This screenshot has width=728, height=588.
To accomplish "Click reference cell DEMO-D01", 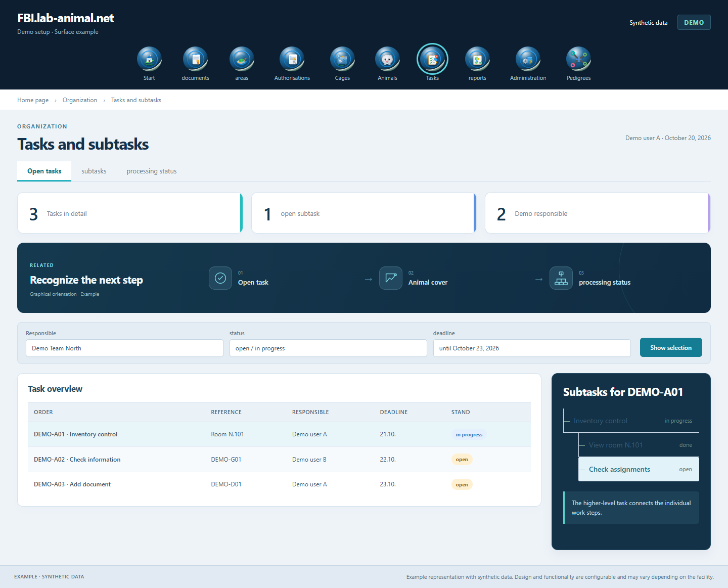I will tap(226, 484).
